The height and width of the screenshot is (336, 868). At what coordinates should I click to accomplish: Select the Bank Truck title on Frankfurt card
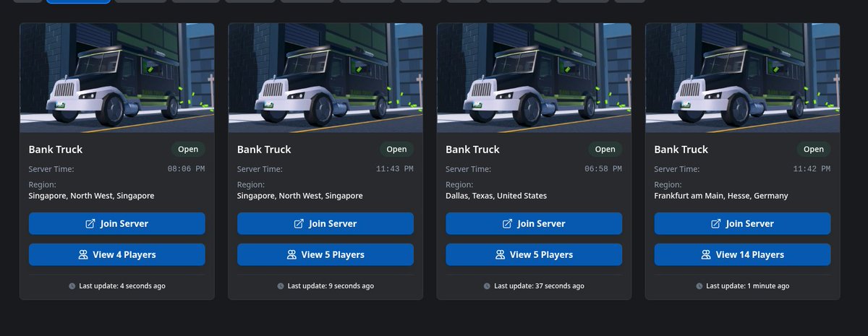click(681, 150)
